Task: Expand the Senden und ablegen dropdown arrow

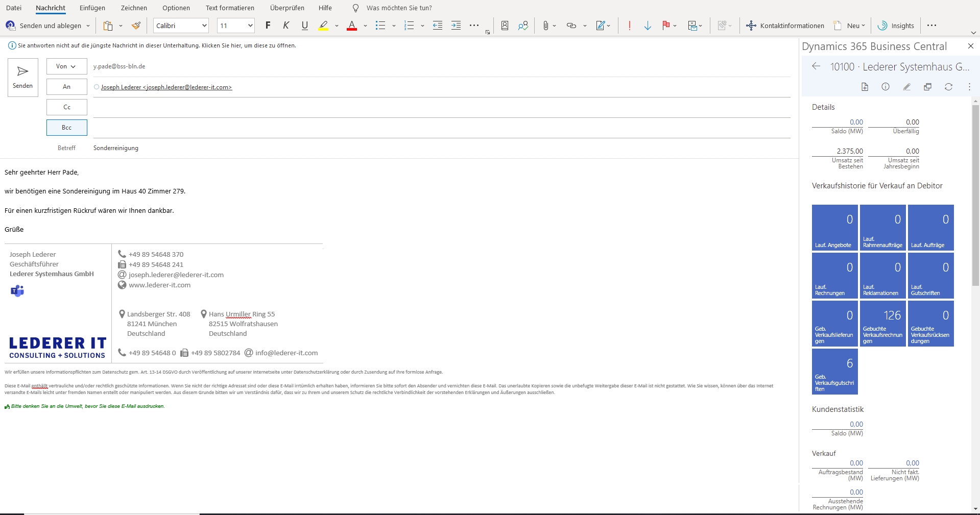Action: (88, 26)
